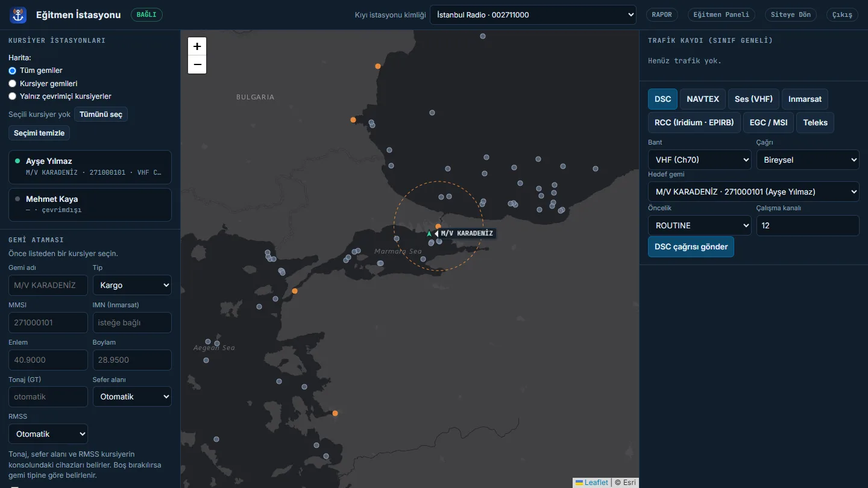The width and height of the screenshot is (868, 488).
Task: Click the Gemi adı input field
Action: pyautogui.click(x=48, y=285)
